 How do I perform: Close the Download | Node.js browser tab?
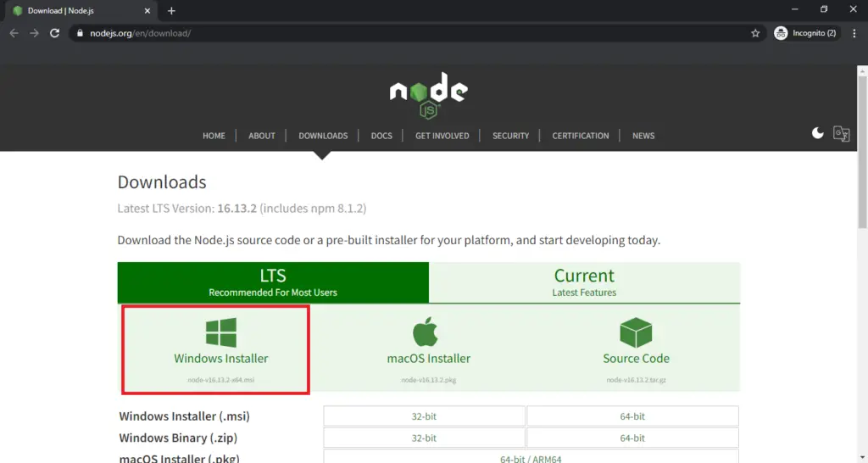tap(147, 11)
